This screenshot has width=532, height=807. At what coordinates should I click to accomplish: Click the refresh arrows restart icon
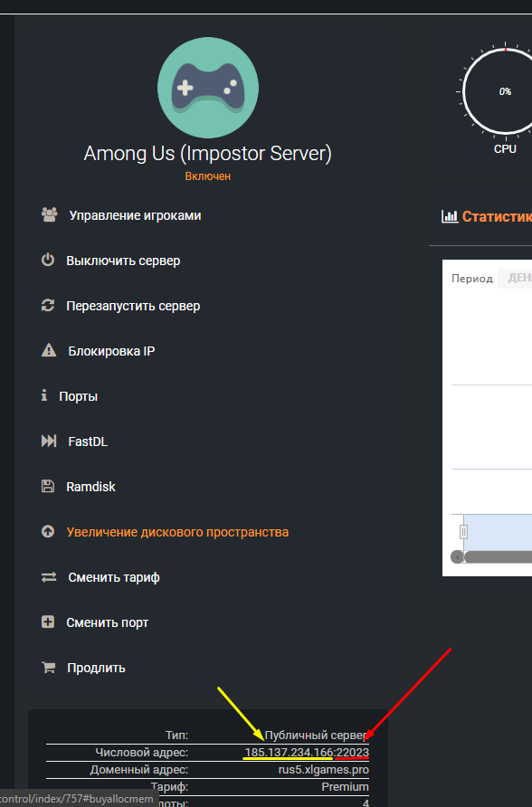(x=48, y=305)
